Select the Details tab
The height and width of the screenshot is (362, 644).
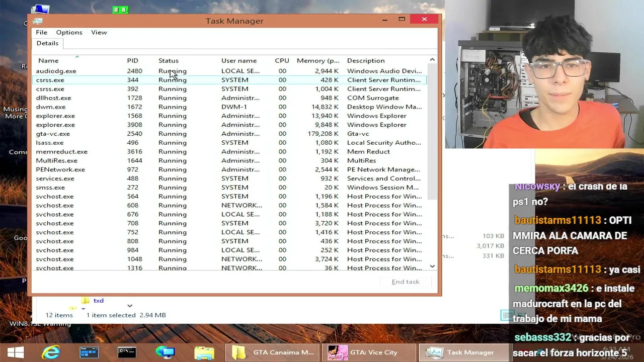pos(47,43)
